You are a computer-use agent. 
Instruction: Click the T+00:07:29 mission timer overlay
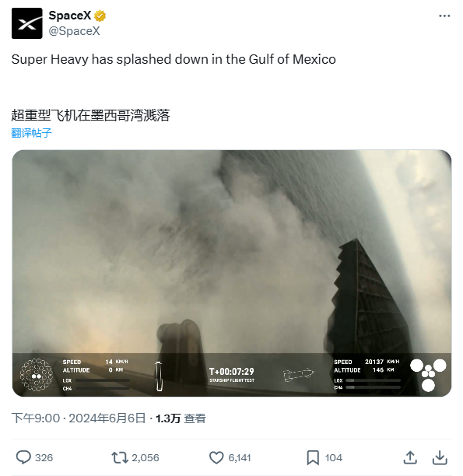pos(232,372)
